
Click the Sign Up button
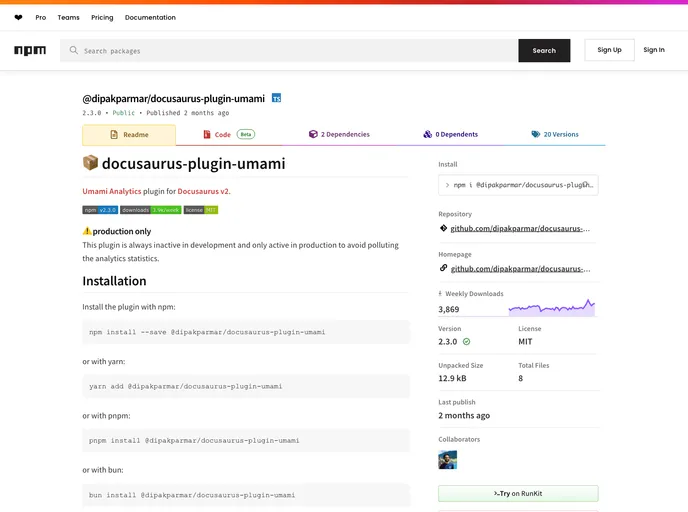point(609,50)
